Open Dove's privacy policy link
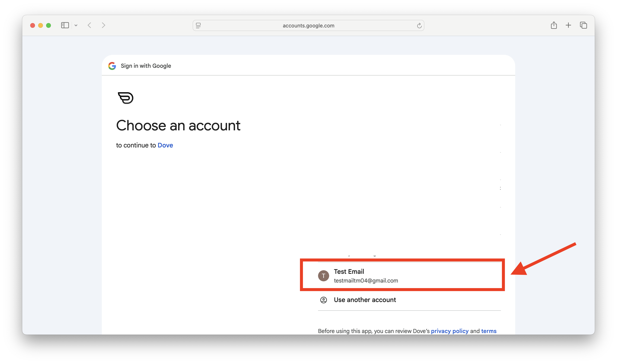The image size is (617, 364). point(449,331)
